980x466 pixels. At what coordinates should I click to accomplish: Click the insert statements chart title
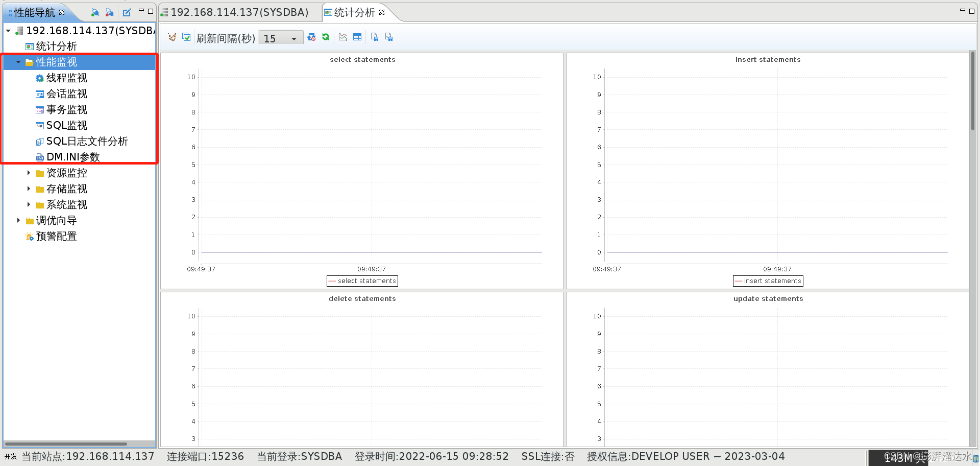click(768, 59)
